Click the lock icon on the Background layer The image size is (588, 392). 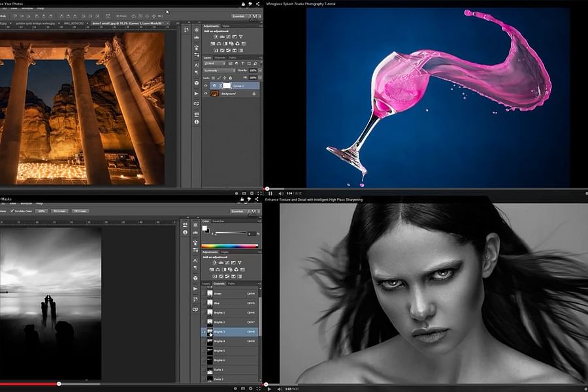[x=254, y=93]
